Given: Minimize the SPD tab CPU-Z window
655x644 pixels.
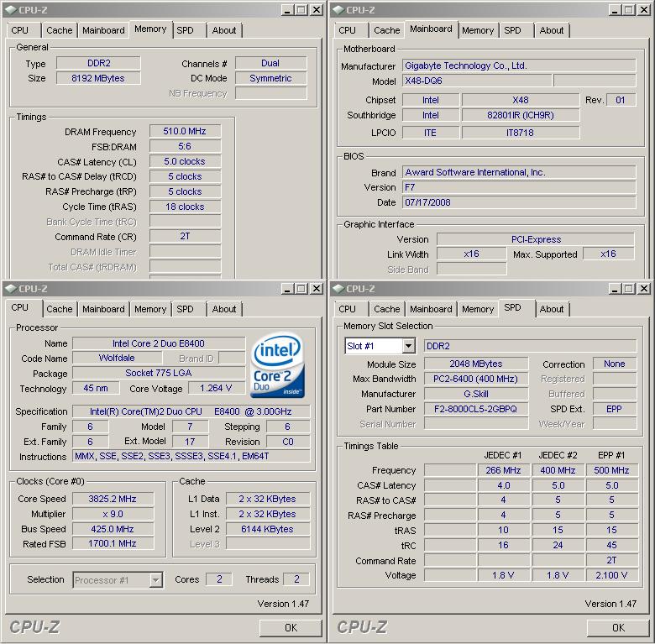Looking at the screenshot, I should pos(614,289).
